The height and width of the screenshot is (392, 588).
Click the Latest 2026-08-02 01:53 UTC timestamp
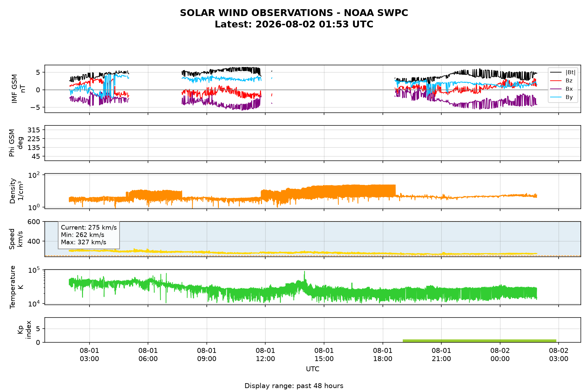point(294,24)
